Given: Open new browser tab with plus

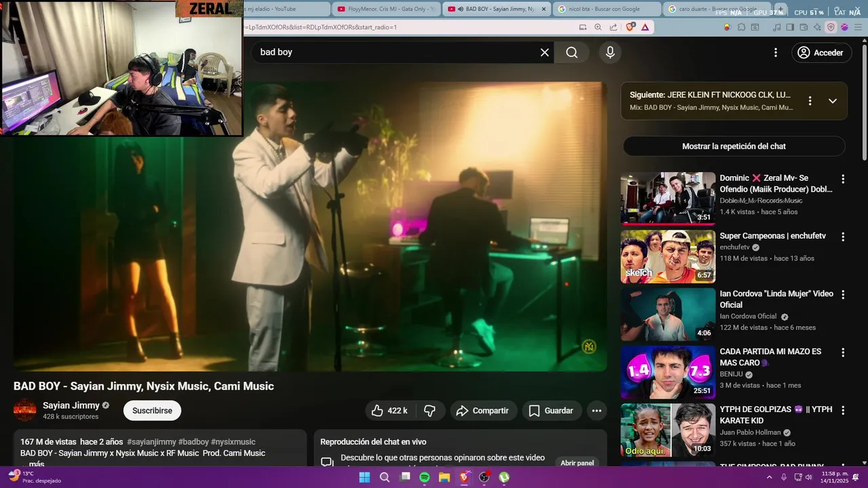Looking at the screenshot, I should pos(781,9).
